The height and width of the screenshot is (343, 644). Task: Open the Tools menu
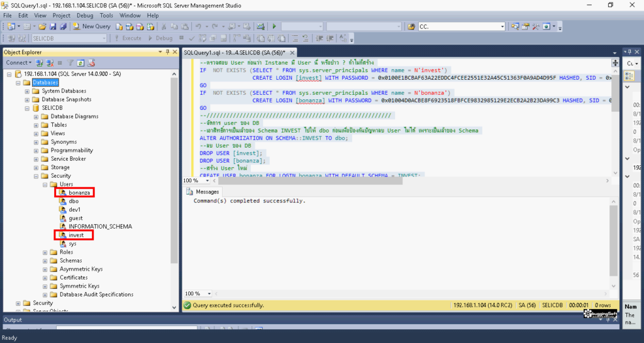click(x=106, y=16)
